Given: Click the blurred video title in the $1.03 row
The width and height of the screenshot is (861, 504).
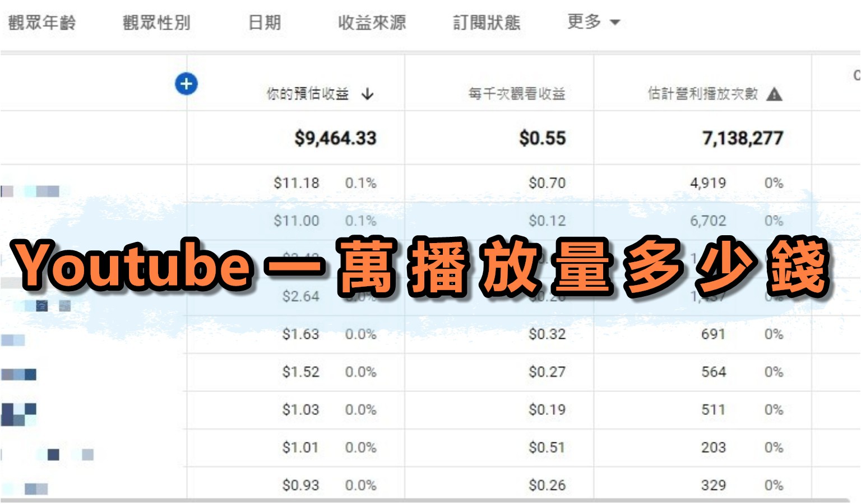Looking at the screenshot, I should click(18, 414).
